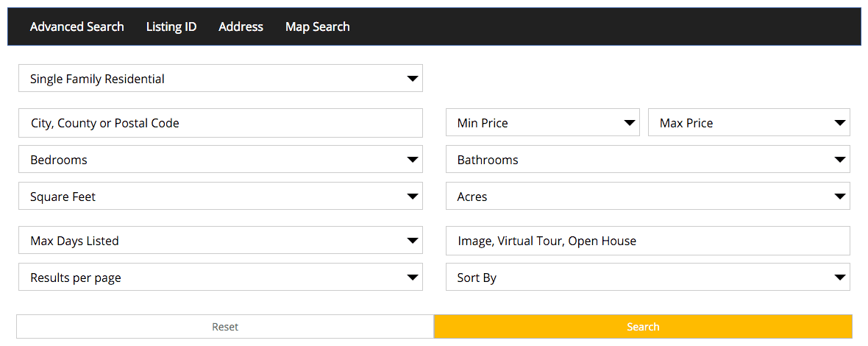Click the Bathrooms dropdown arrow
Image resolution: width=868 pixels, height=346 pixels.
tap(840, 160)
